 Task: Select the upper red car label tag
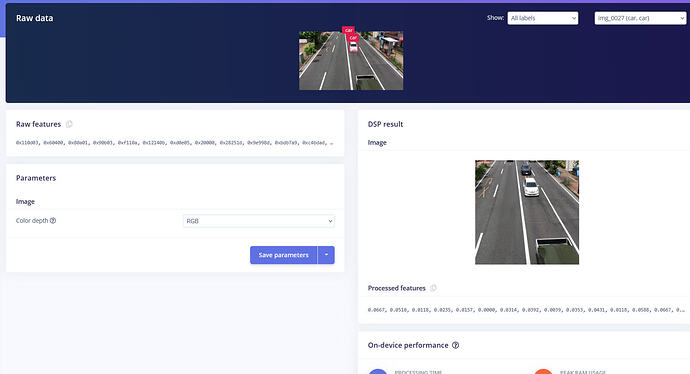(x=348, y=30)
